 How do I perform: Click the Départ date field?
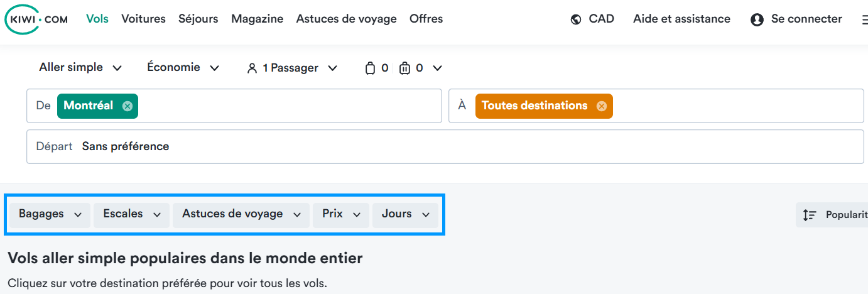click(x=445, y=146)
